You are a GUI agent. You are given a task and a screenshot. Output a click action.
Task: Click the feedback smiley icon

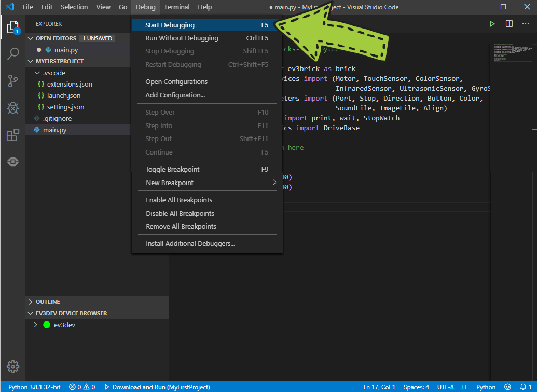508,387
